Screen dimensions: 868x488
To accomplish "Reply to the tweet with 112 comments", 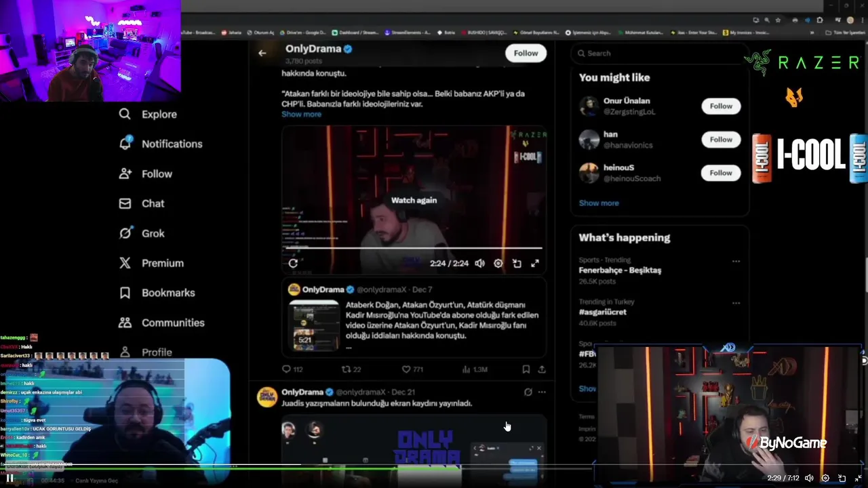I will click(292, 369).
